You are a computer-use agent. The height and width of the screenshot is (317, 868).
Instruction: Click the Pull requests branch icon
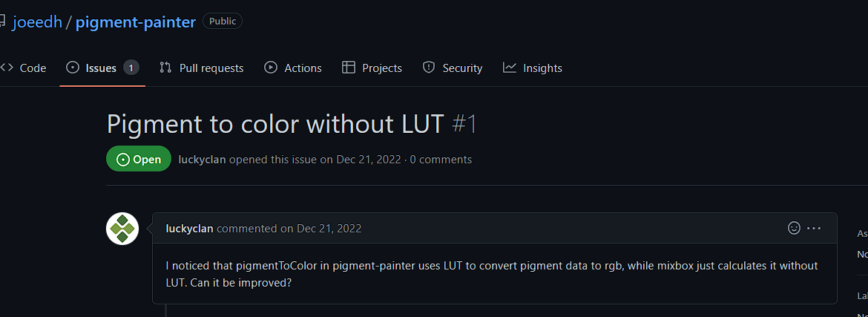coord(165,68)
